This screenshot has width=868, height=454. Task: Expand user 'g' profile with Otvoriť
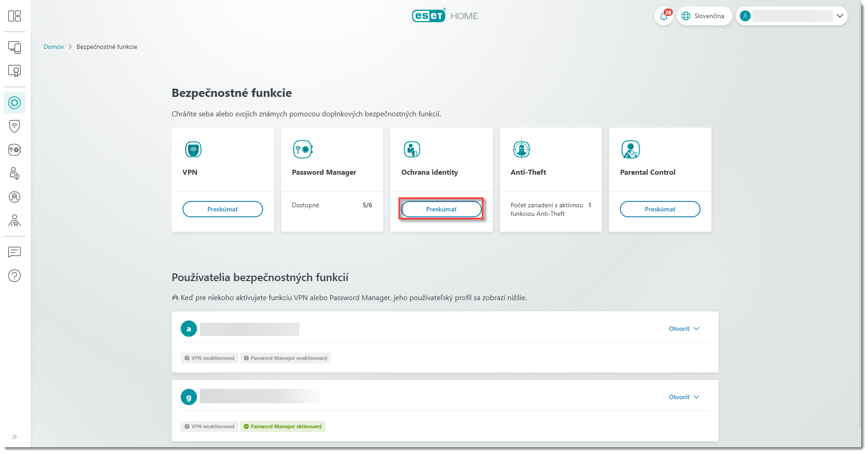(x=684, y=397)
